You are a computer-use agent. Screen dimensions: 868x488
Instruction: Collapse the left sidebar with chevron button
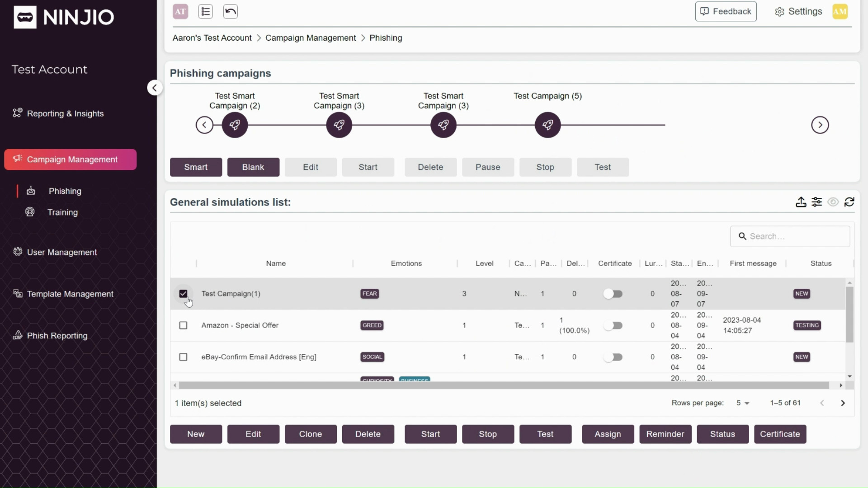click(155, 88)
